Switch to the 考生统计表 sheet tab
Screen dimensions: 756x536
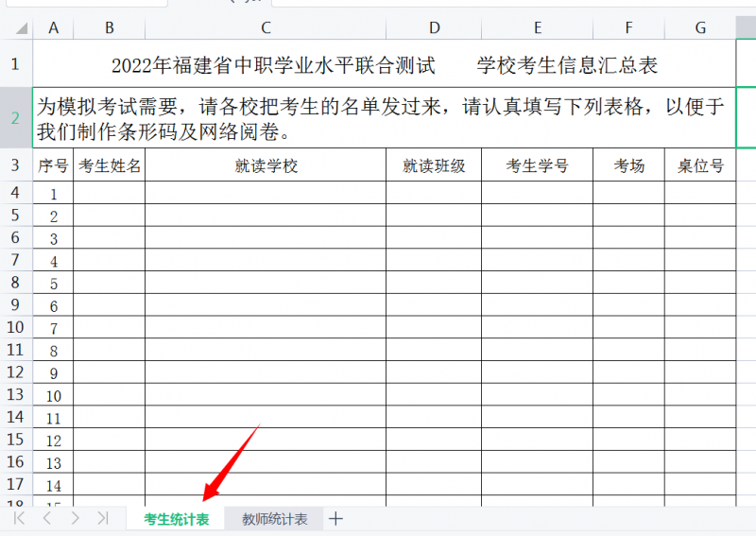[176, 519]
